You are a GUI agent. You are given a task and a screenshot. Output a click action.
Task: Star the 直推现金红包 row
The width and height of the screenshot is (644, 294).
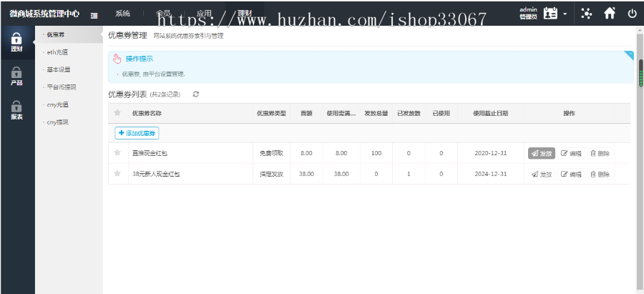(x=117, y=153)
